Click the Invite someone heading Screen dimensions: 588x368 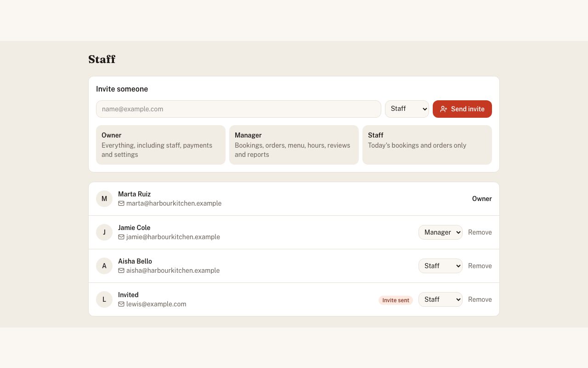[x=122, y=89]
